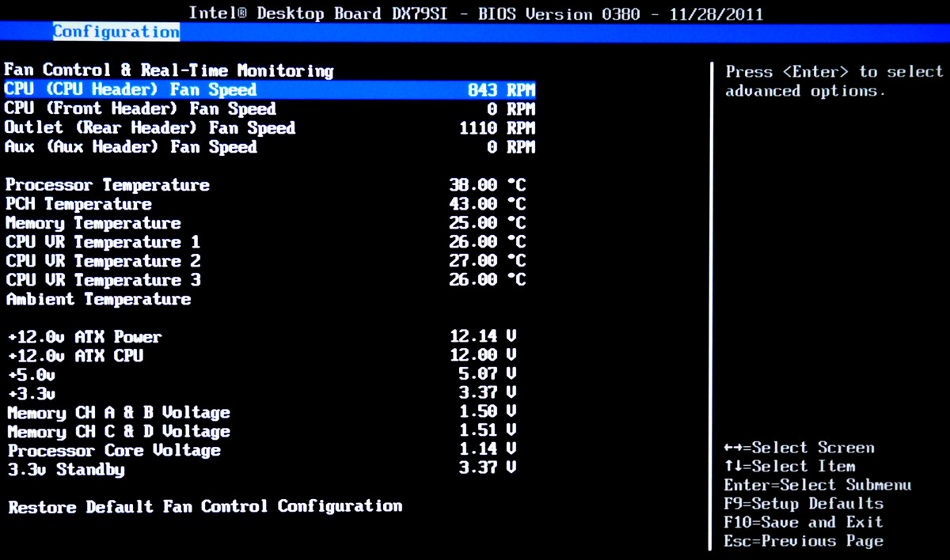Select the +5.0v voltage label

point(31,375)
